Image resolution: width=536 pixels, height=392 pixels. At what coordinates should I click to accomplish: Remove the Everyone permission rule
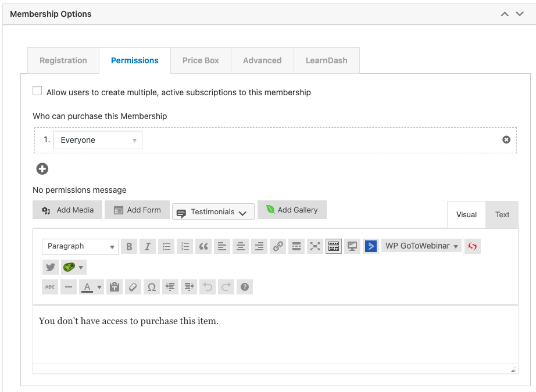[506, 140]
